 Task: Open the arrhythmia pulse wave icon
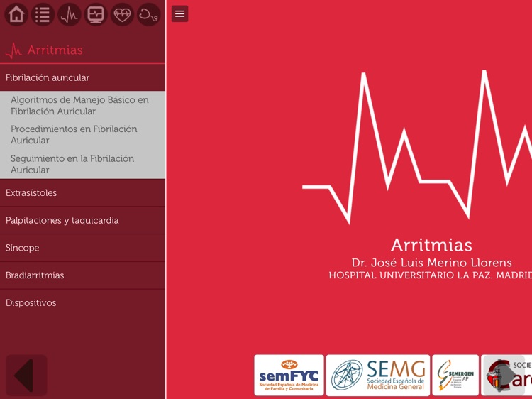(70, 15)
